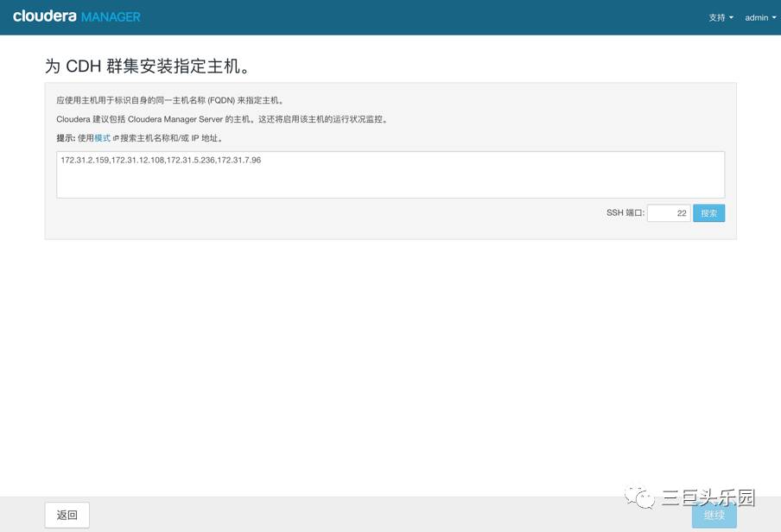Click the FQDN instruction sentence
This screenshot has width=781, height=532.
click(170, 100)
